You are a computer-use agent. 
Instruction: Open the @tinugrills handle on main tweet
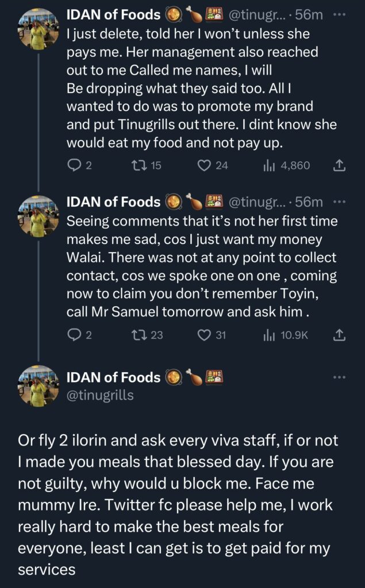tap(100, 395)
